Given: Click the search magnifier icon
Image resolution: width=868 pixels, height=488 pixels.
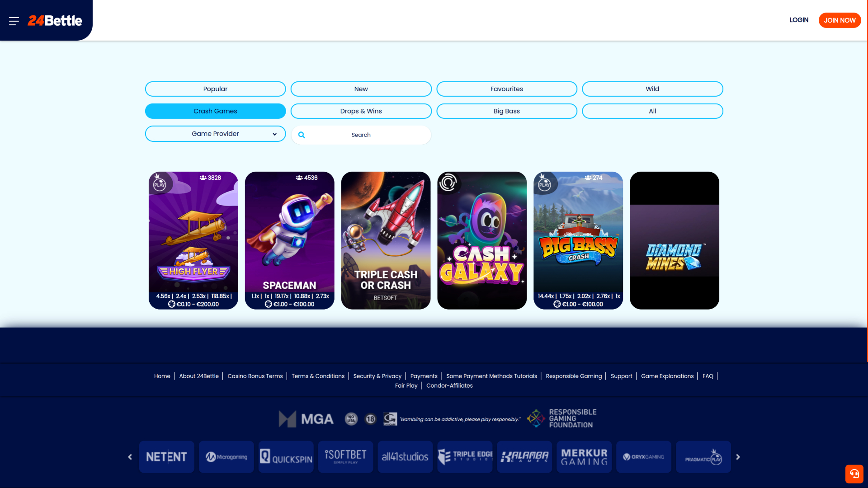Looking at the screenshot, I should point(302,135).
